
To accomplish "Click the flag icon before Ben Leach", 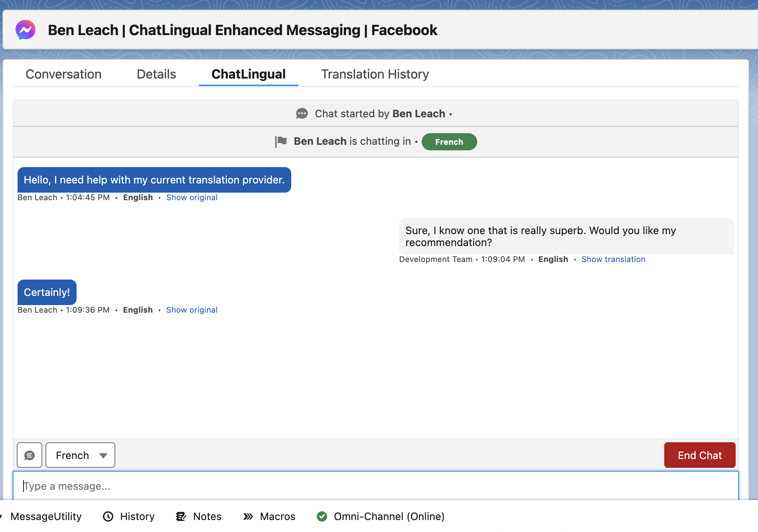I will click(x=281, y=142).
